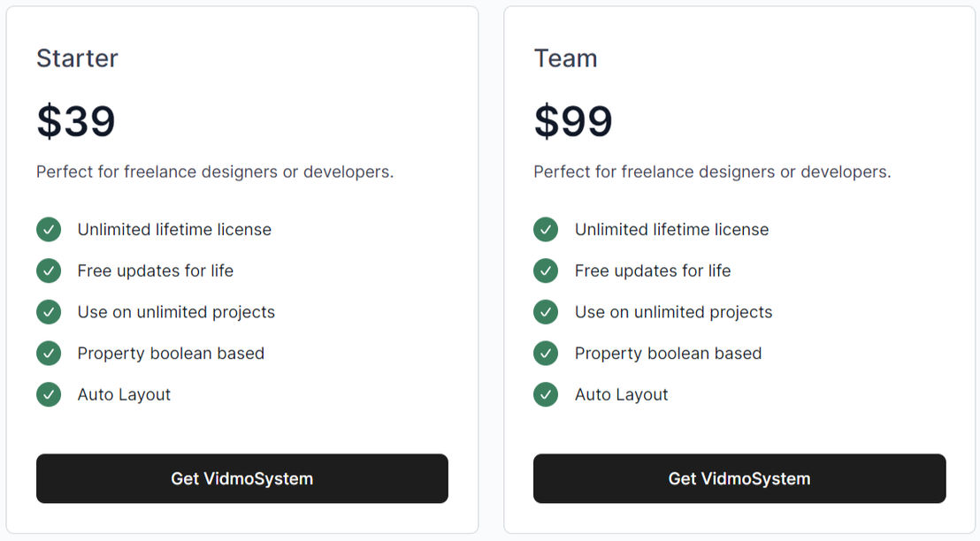The width and height of the screenshot is (980, 541).
Task: Click the checkmark beside Auto Layout in Team card
Action: pyautogui.click(x=546, y=394)
